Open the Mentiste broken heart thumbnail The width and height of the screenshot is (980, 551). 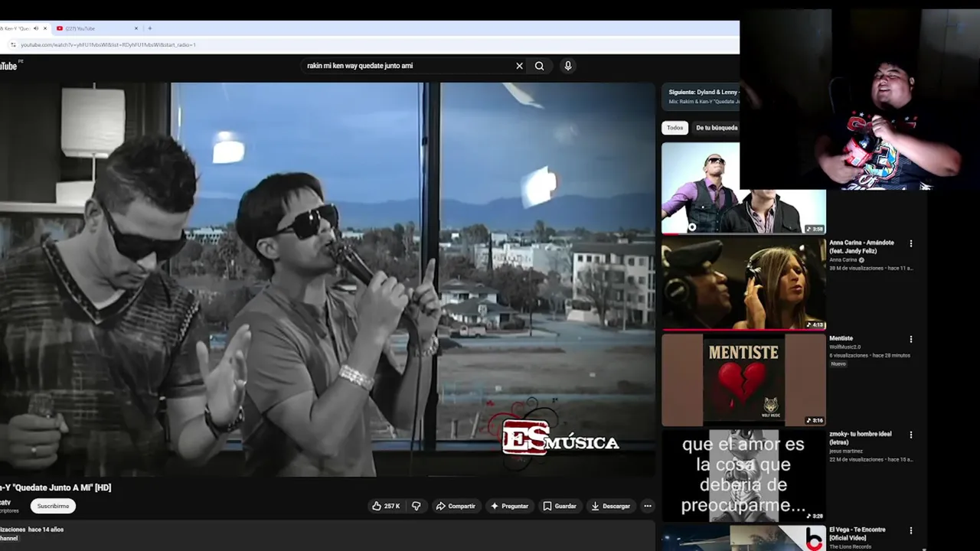[x=743, y=380]
